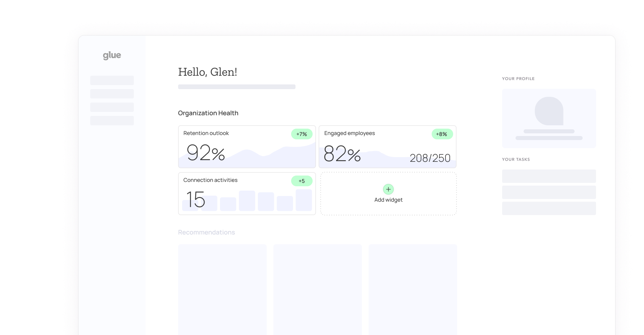This screenshot has height=335, width=644.
Task: Click the YOUR PROFILE label
Action: click(518, 79)
